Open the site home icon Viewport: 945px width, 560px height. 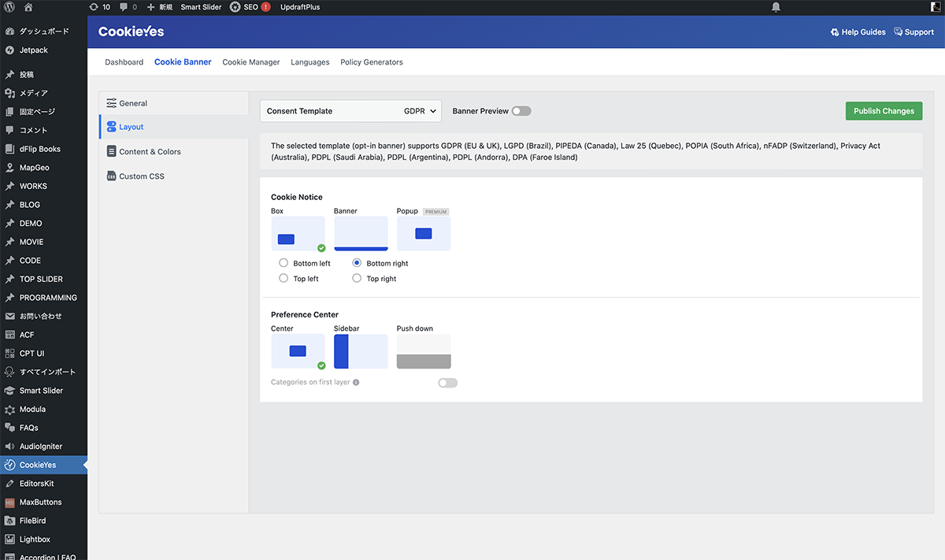28,7
